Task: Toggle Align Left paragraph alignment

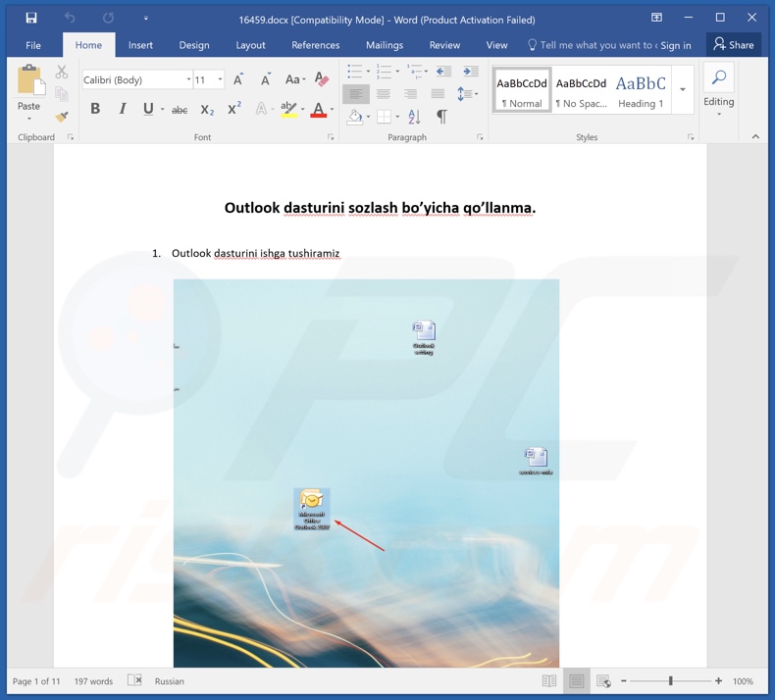Action: coord(356,94)
